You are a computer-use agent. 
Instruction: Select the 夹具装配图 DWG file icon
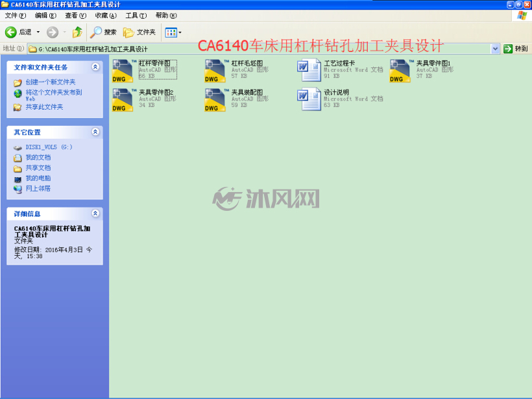click(x=215, y=100)
